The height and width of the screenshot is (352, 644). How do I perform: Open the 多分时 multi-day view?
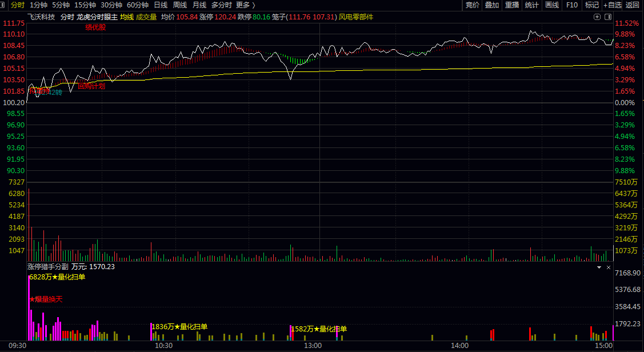221,5
